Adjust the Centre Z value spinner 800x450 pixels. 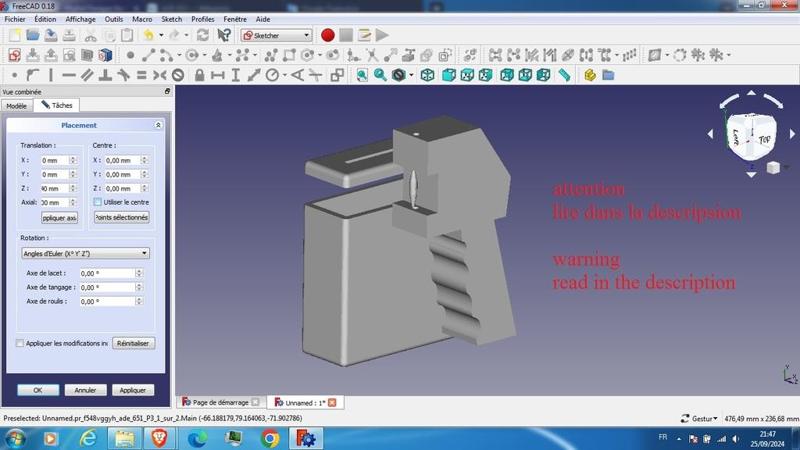[144, 188]
